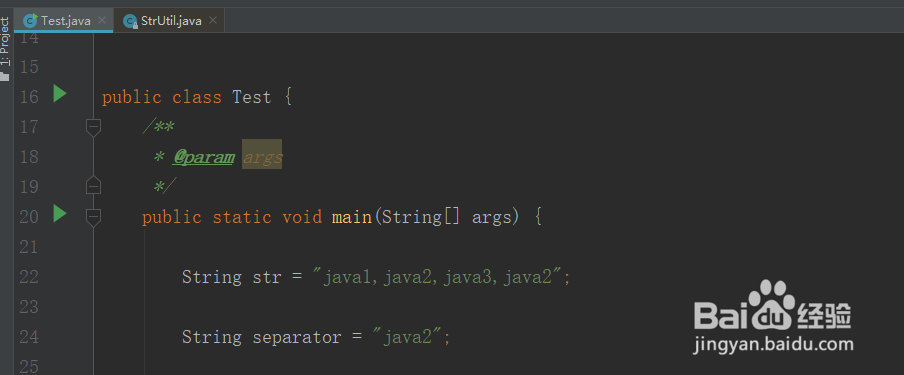
Task: Click the main method name
Action: click(352, 217)
